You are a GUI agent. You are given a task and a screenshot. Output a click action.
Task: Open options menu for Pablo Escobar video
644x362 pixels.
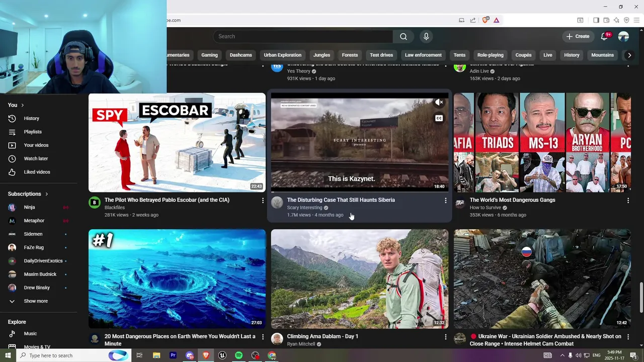click(263, 201)
